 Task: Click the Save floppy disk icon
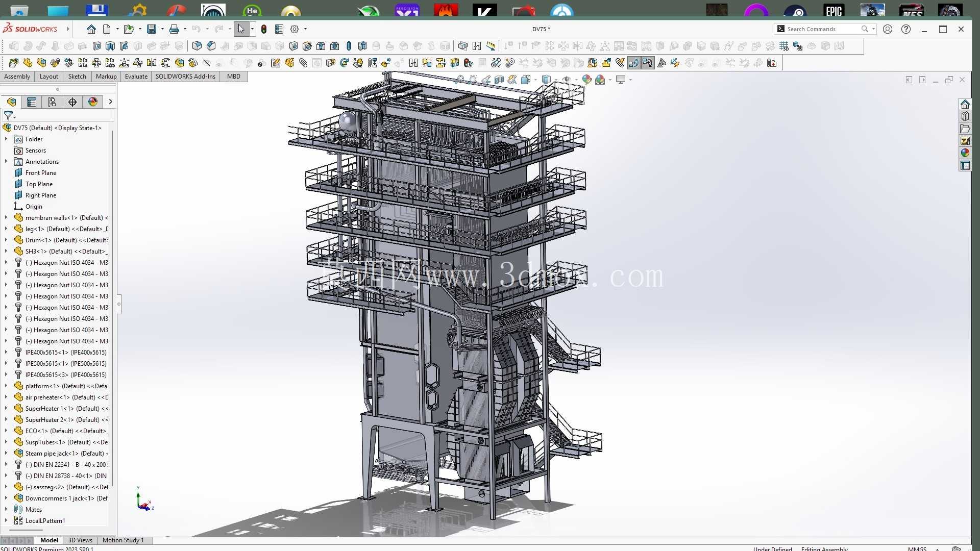[x=152, y=29]
